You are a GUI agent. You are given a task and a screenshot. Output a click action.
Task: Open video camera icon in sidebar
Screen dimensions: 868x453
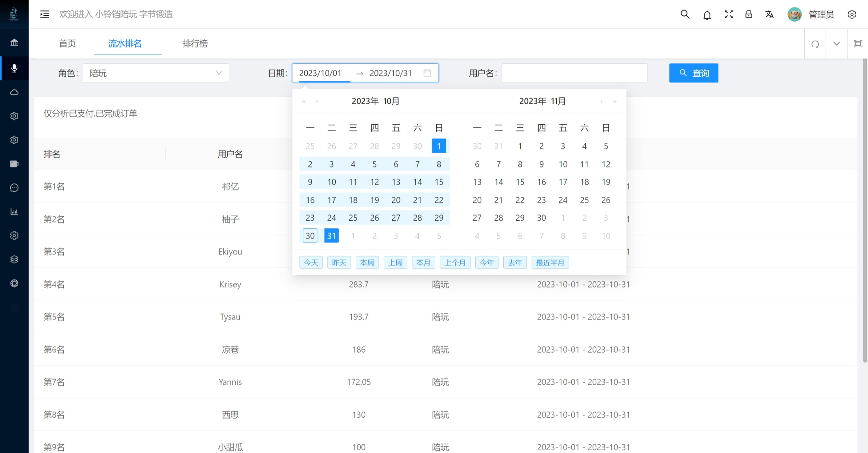click(x=14, y=164)
